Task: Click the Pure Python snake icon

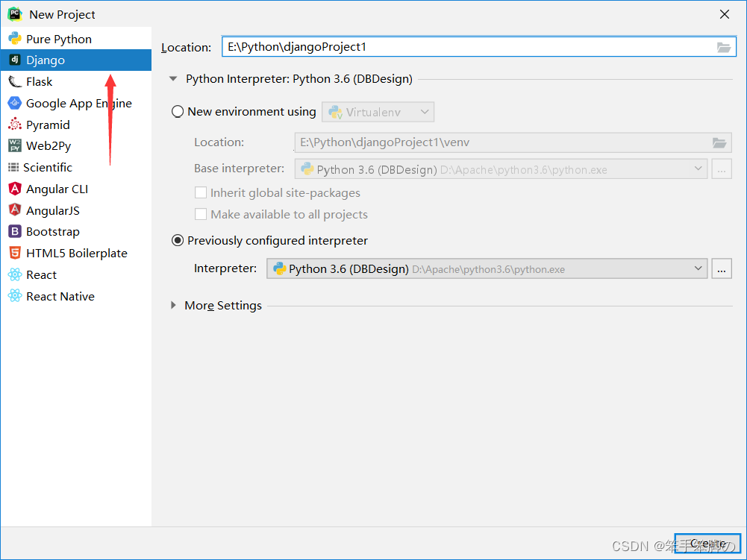Action: 15,39
